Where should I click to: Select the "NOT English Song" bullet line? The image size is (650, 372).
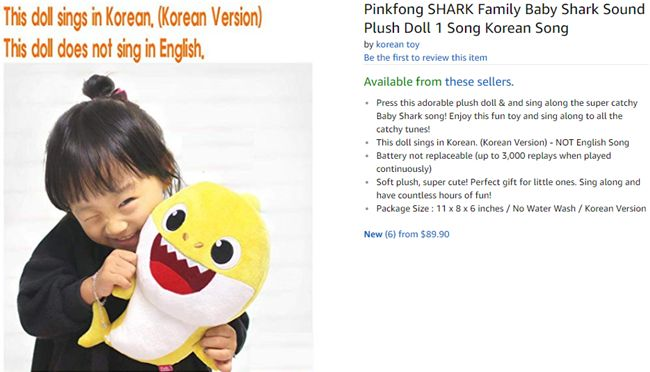pyautogui.click(x=502, y=143)
